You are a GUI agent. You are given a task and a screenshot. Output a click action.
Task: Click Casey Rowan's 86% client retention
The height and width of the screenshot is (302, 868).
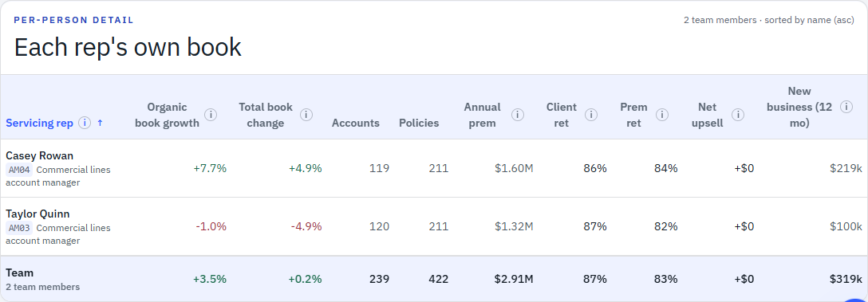pos(595,168)
